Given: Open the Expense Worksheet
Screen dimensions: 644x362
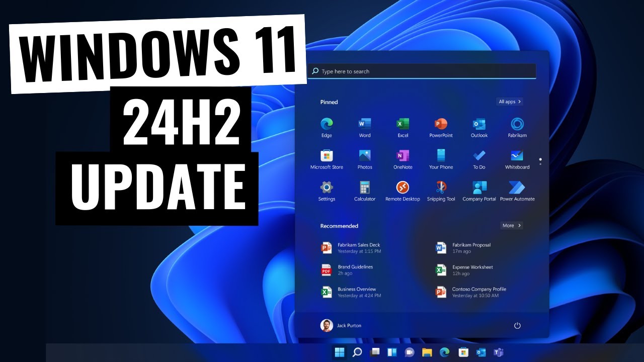Looking at the screenshot, I should pyautogui.click(x=464, y=270).
